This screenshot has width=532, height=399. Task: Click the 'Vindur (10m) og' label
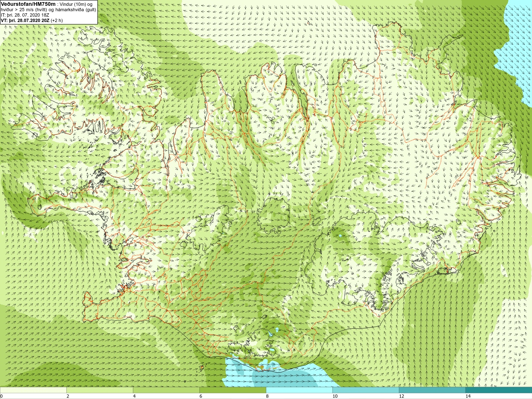click(x=76, y=4)
